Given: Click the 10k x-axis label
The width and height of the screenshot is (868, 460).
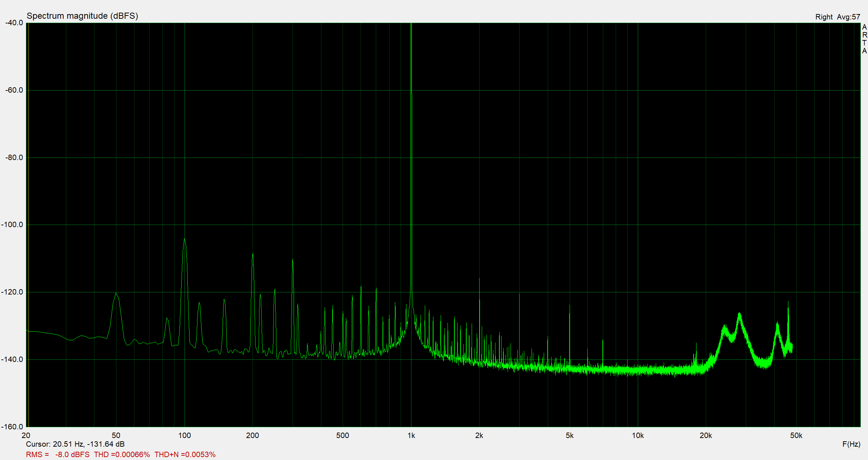Looking at the screenshot, I should tap(638, 435).
